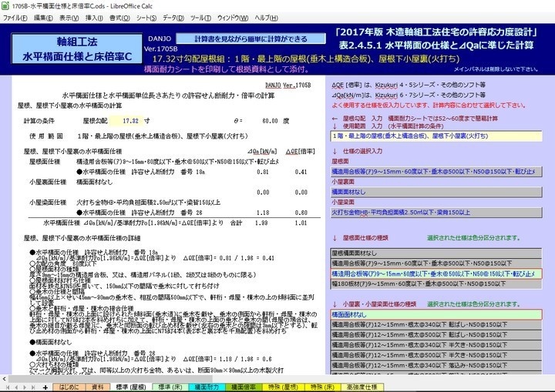Screen dimensions: 555x392
Task: Select 幅180板材(ア)9～15mm roof list row
Action: click(x=436, y=283)
